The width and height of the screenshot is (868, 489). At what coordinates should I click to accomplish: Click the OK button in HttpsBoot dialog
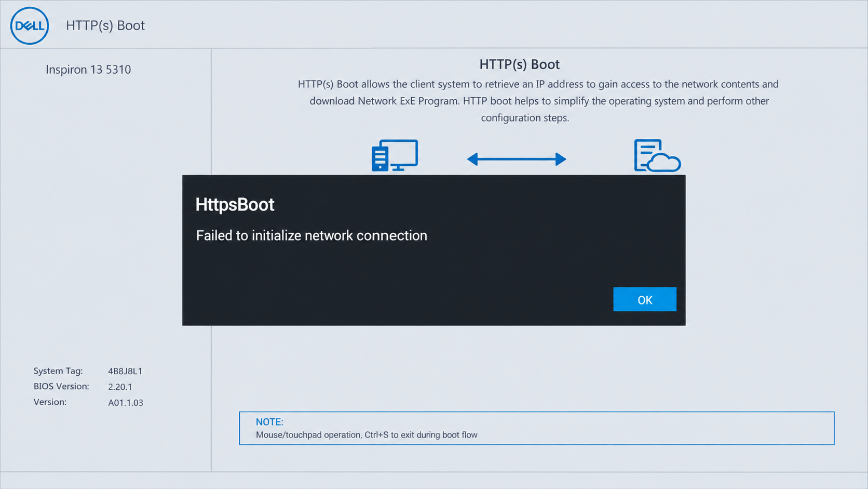(x=644, y=299)
